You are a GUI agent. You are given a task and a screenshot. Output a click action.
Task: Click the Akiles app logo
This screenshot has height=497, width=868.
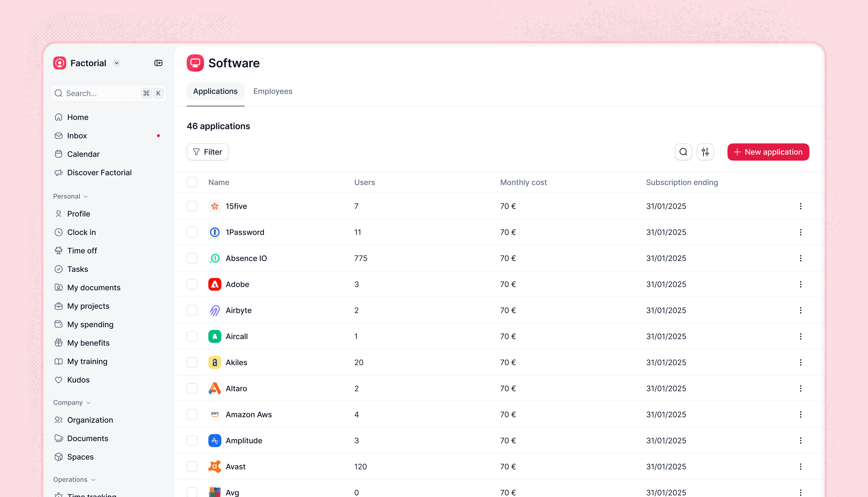(215, 362)
